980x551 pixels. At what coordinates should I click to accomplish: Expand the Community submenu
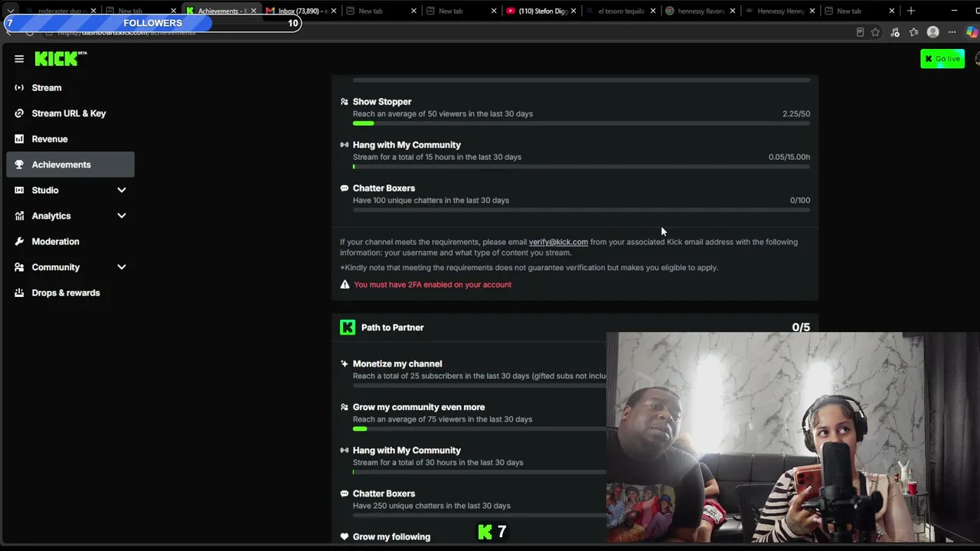pos(121,267)
